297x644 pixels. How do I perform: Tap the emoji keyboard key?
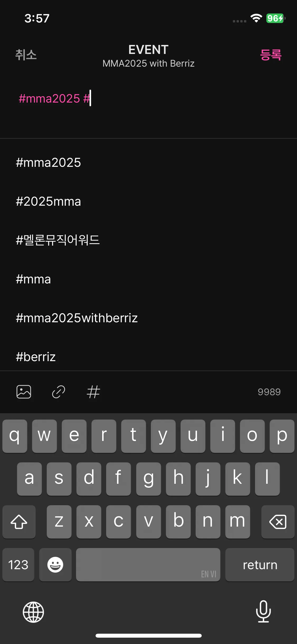(55, 565)
